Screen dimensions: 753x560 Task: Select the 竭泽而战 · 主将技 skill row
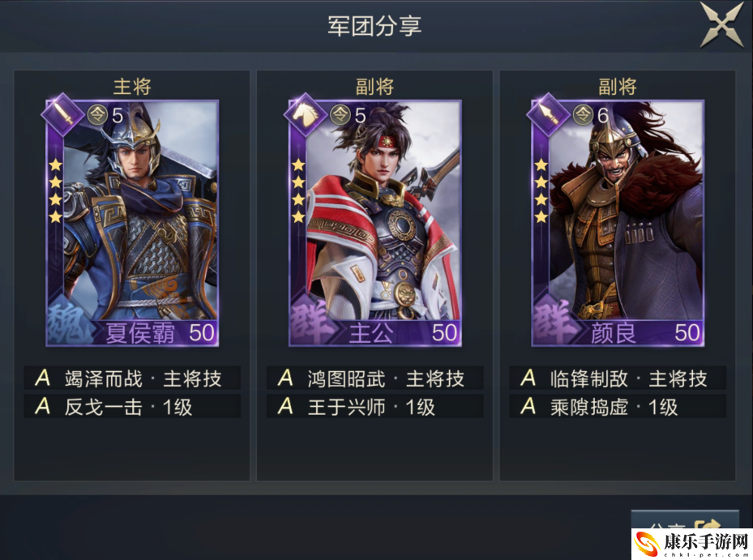coord(132,378)
